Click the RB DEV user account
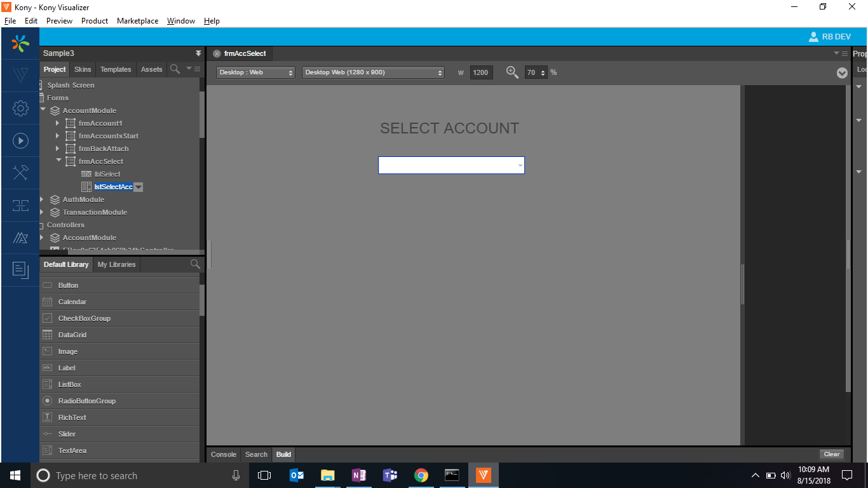The height and width of the screenshot is (488, 868). 829,37
